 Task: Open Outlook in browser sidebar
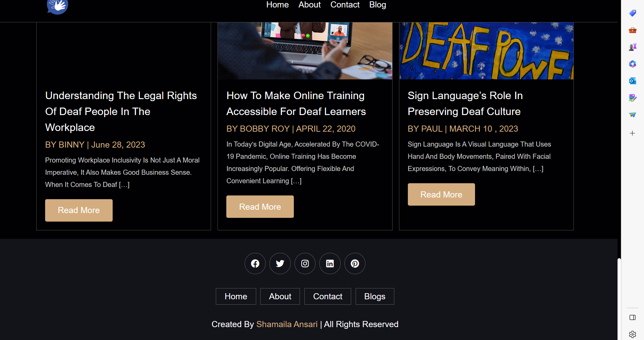coord(632,81)
